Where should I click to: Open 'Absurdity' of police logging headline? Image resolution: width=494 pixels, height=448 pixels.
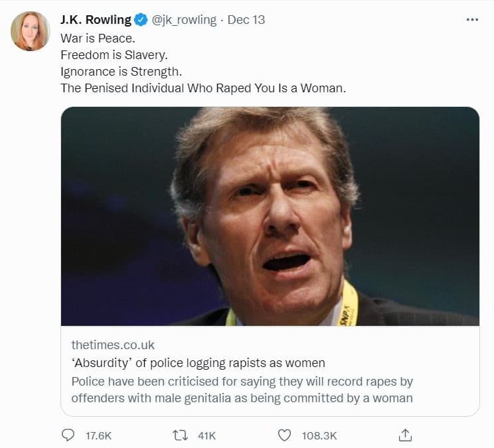click(198, 363)
